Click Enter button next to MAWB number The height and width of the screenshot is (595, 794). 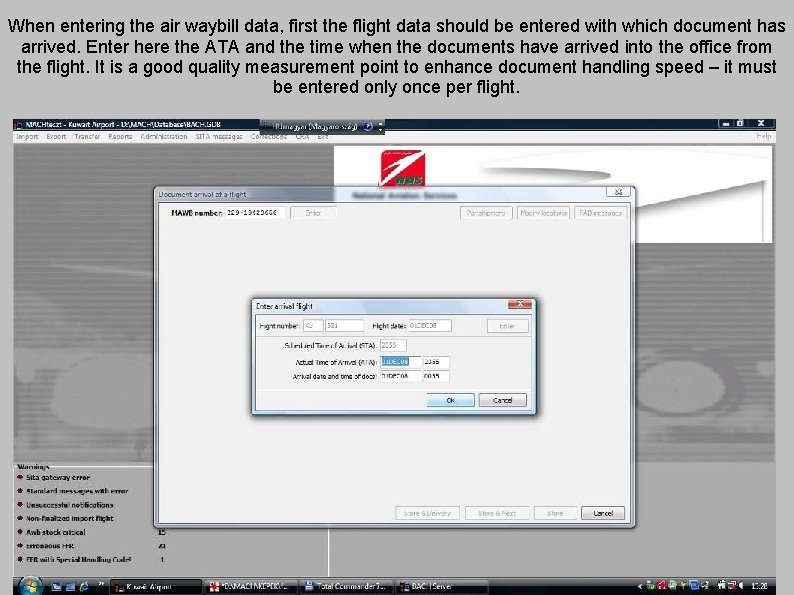pos(313,213)
